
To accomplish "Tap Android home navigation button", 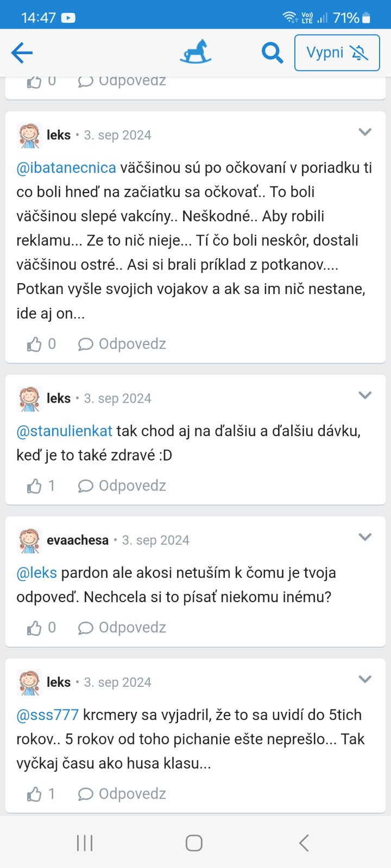I will pyautogui.click(x=194, y=843).
